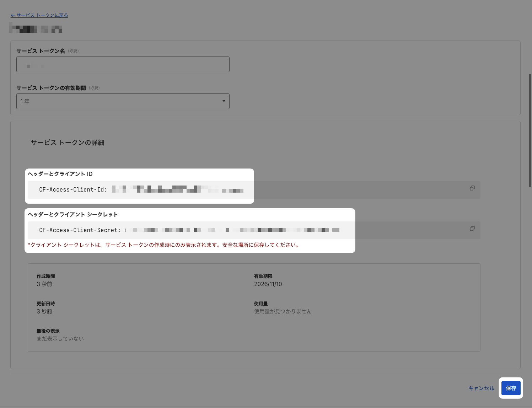
Task: Go back via サービス トークンに戻る link
Action: pyautogui.click(x=39, y=15)
